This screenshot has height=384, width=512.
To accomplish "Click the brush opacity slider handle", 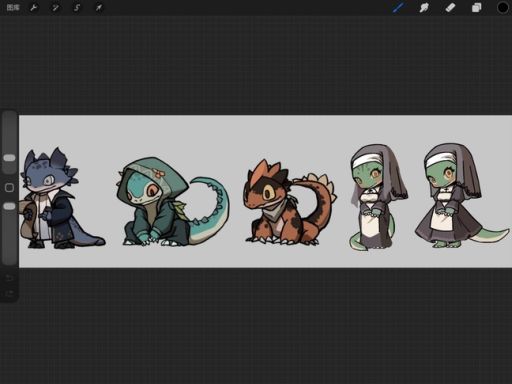I will coord(9,206).
